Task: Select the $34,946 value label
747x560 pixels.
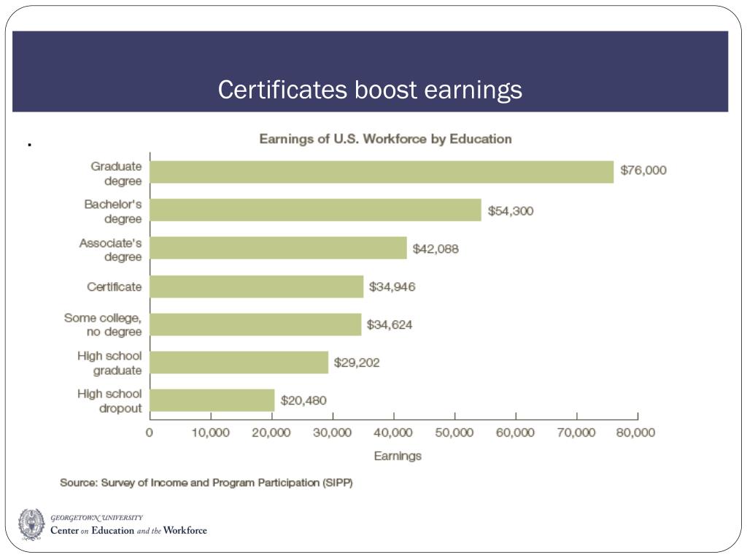Action: 392,287
